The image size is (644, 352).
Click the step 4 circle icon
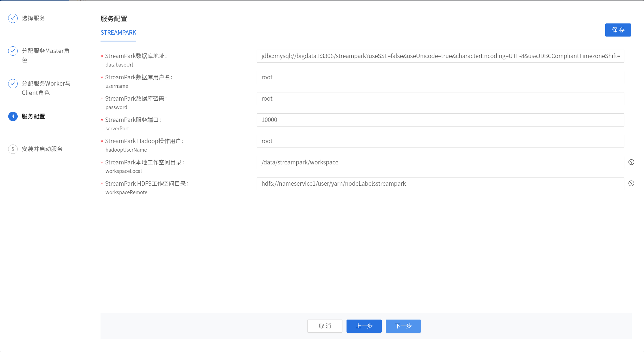pyautogui.click(x=13, y=116)
